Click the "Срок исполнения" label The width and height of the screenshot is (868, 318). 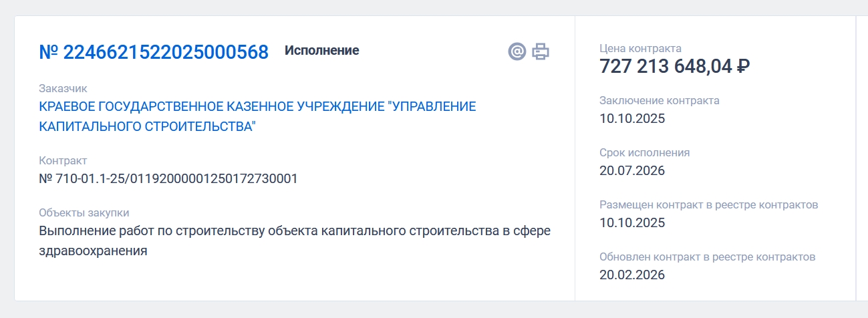[644, 153]
